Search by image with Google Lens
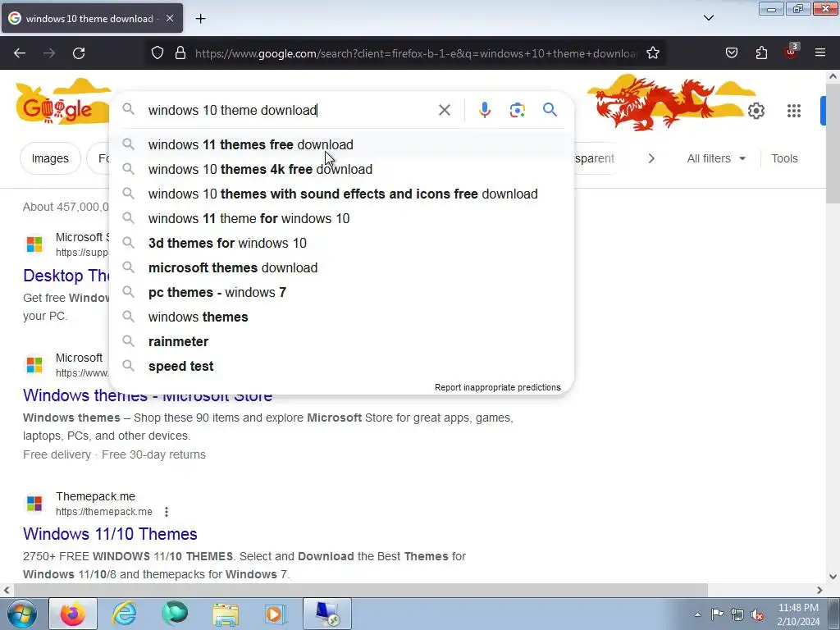The image size is (840, 630). [x=517, y=111]
